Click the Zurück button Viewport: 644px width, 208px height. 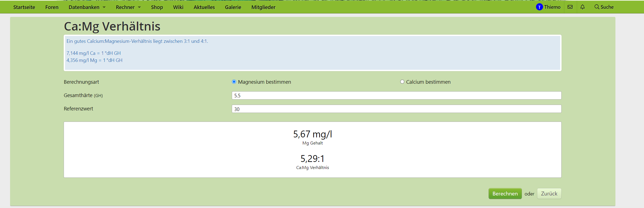click(549, 194)
